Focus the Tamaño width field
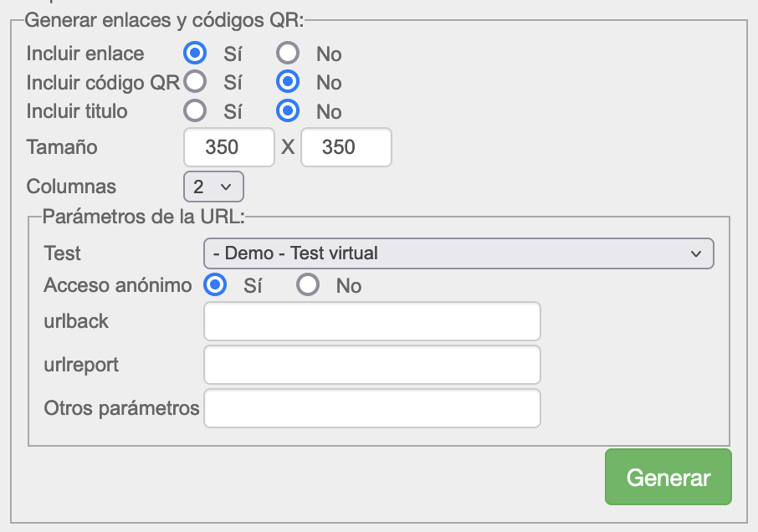 pos(228,147)
